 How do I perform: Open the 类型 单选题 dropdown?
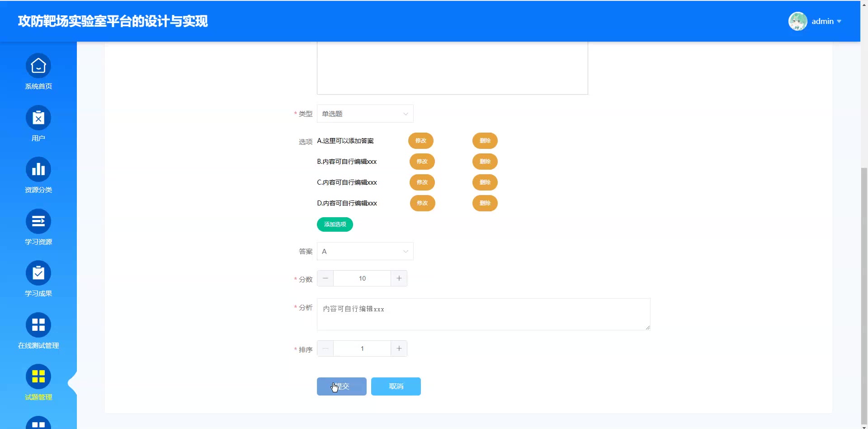click(365, 114)
